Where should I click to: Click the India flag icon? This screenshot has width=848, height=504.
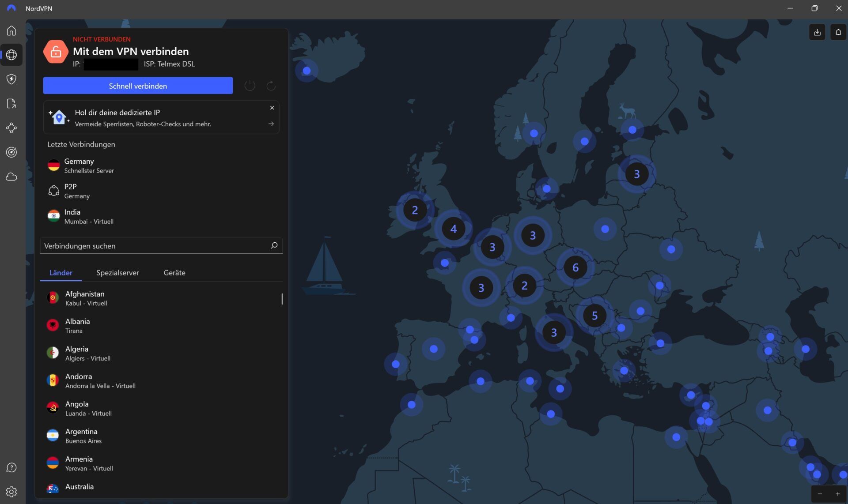[53, 216]
